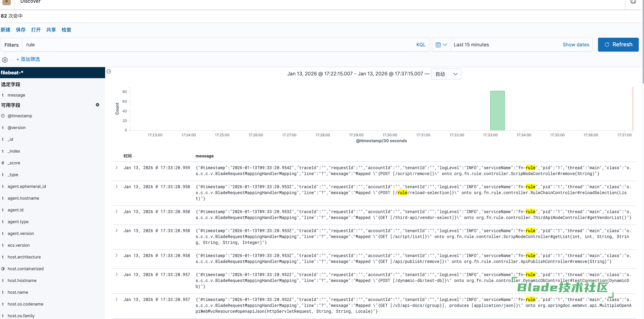
Task: Open the 新建 menu item
Action: coord(6,30)
